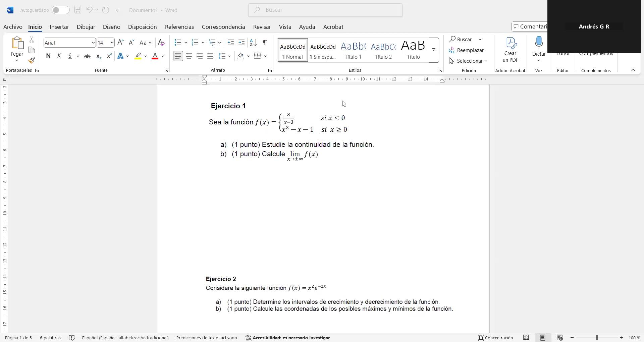
Task: Click the zoom slider handle
Action: (597, 338)
